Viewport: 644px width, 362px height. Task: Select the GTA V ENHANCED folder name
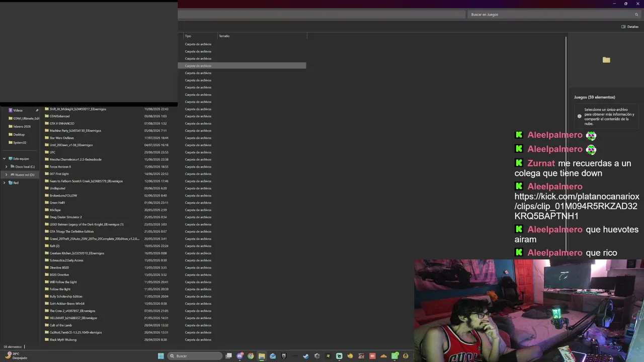[62, 123]
